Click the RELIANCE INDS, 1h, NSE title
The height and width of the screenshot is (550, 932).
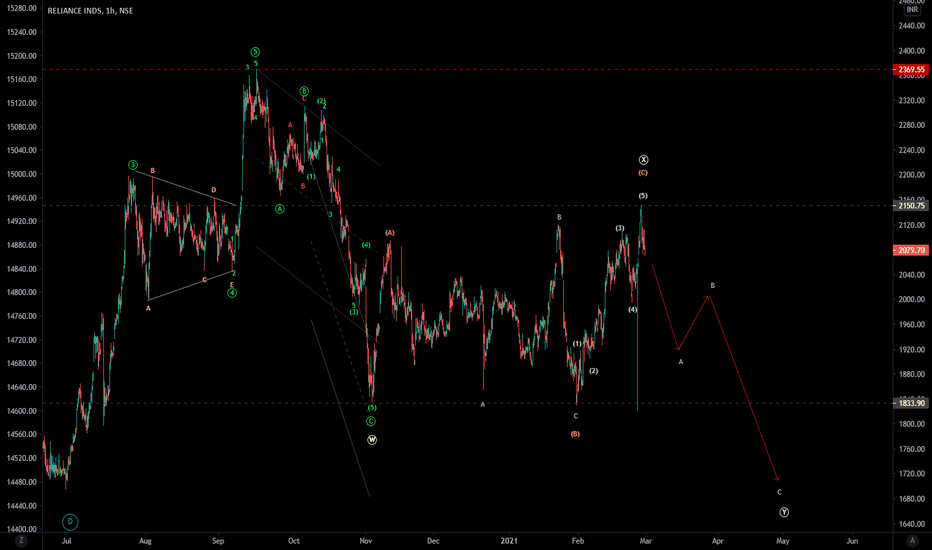(x=90, y=11)
